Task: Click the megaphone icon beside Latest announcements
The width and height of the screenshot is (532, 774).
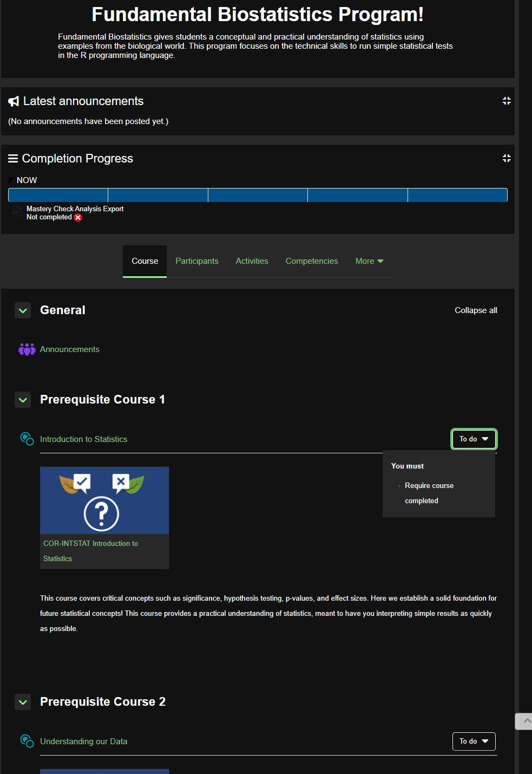Action: coord(14,101)
